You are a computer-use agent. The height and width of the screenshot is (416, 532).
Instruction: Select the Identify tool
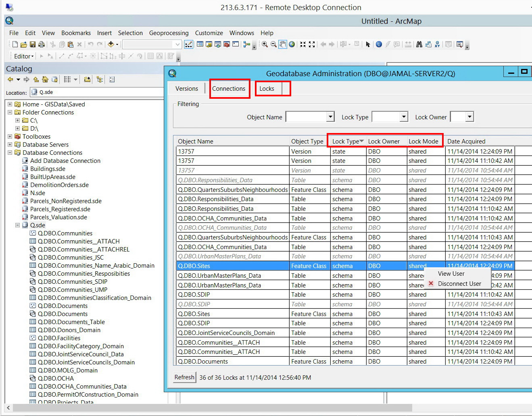(379, 44)
